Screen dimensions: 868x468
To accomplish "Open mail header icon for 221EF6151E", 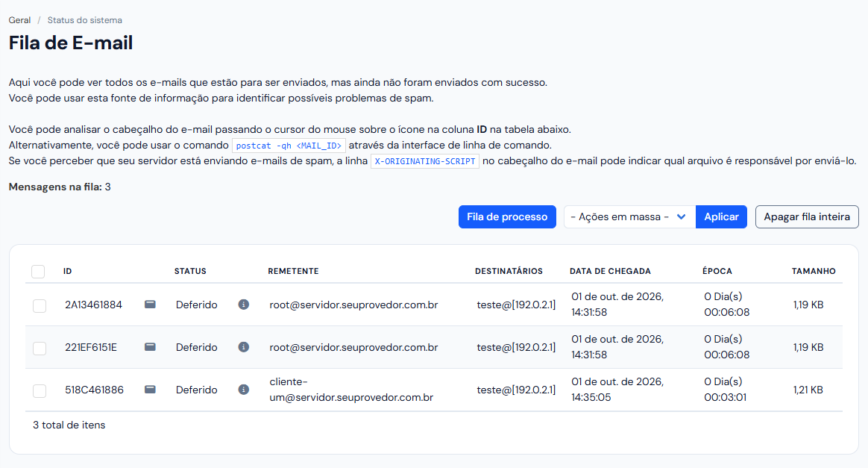I will [150, 347].
